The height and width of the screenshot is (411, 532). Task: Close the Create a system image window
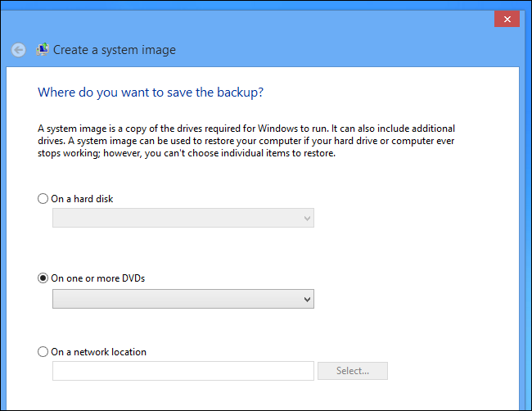coord(507,19)
